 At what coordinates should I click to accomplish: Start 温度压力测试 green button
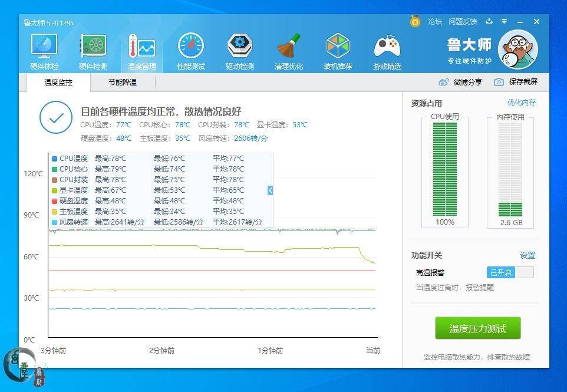pos(477,328)
